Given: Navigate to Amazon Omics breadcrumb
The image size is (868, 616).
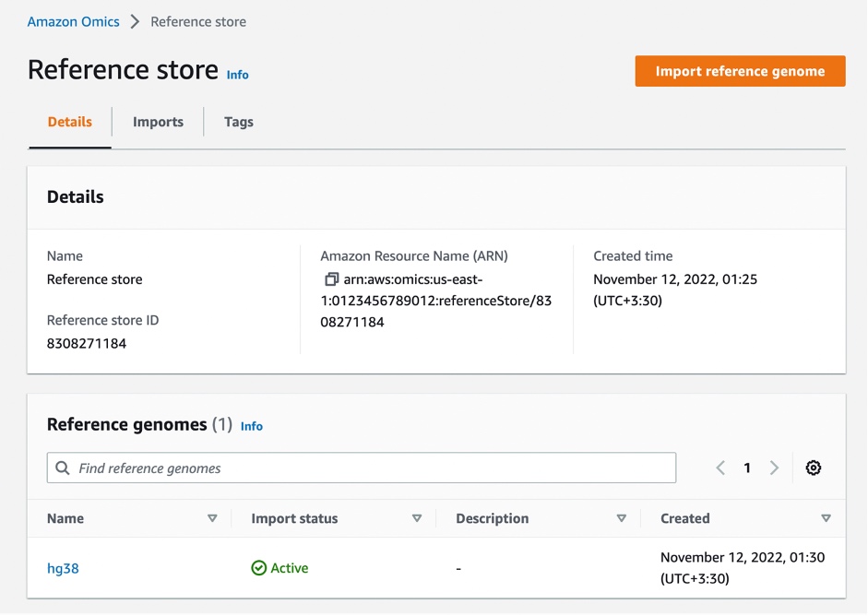Looking at the screenshot, I should pos(74,22).
